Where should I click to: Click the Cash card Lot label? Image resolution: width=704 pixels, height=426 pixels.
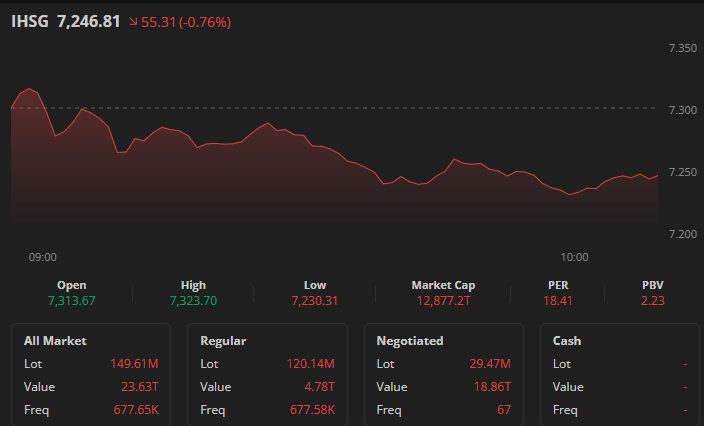click(562, 364)
